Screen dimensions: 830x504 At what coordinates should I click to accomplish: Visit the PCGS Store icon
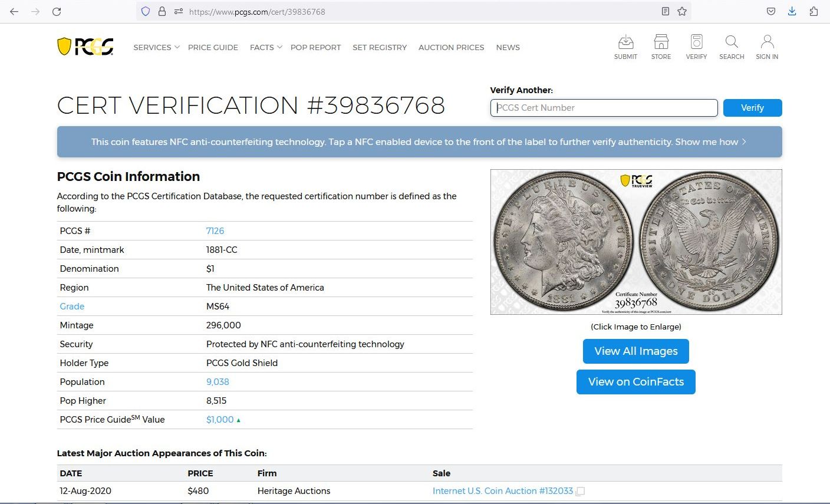661,47
